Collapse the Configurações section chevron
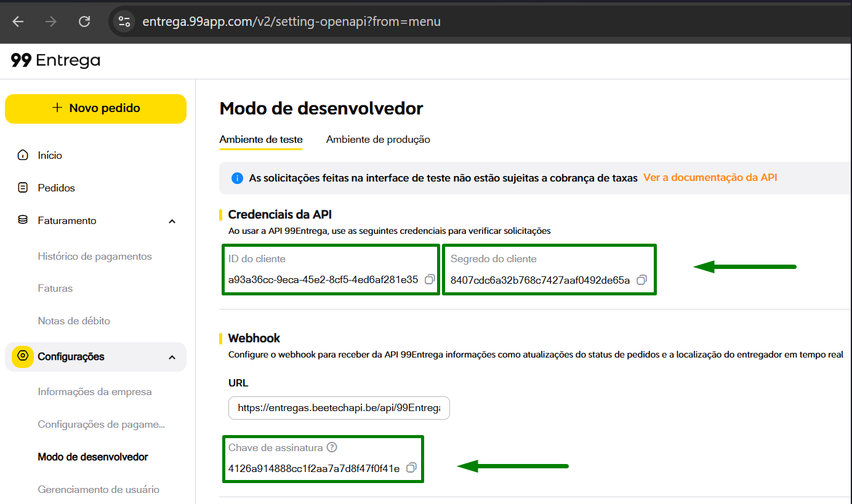 tap(172, 357)
